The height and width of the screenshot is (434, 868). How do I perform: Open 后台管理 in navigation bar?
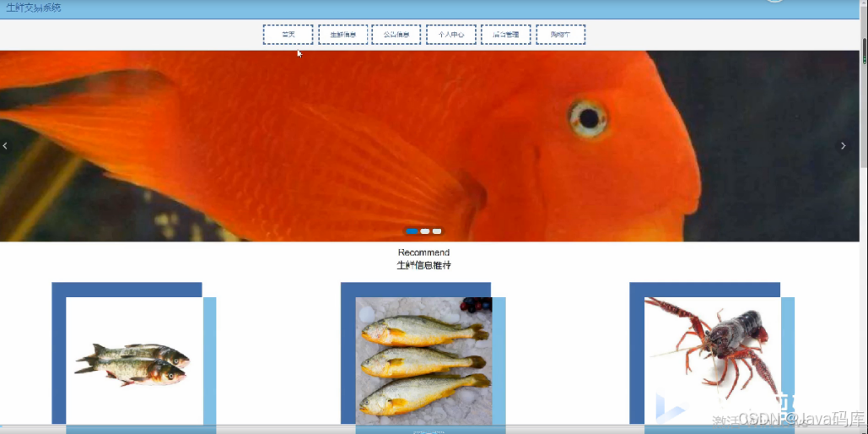click(x=505, y=35)
